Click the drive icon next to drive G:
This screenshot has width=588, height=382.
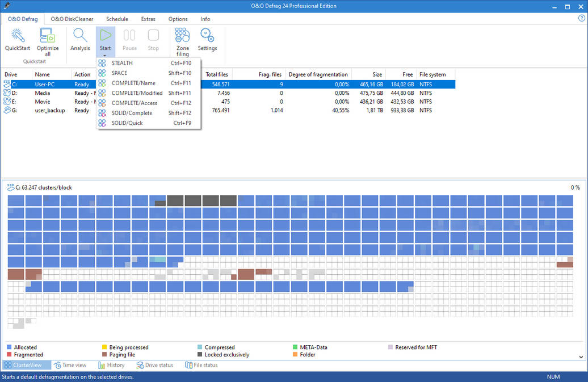pos(8,110)
